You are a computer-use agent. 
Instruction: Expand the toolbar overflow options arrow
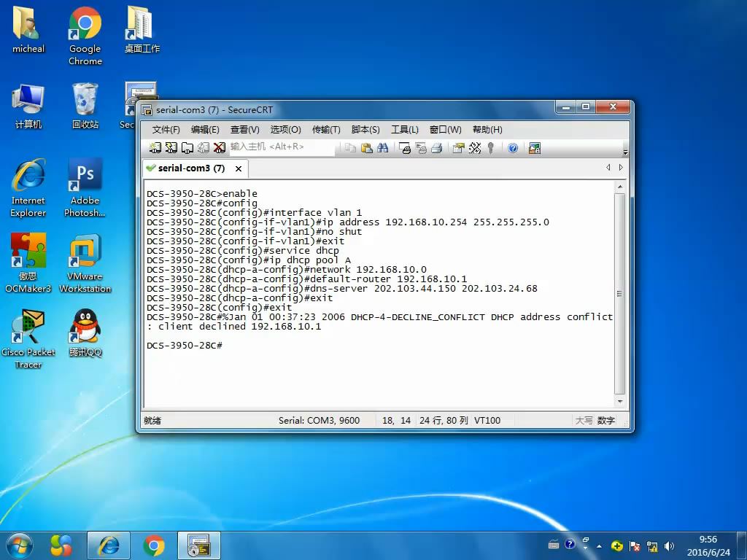[x=625, y=152]
